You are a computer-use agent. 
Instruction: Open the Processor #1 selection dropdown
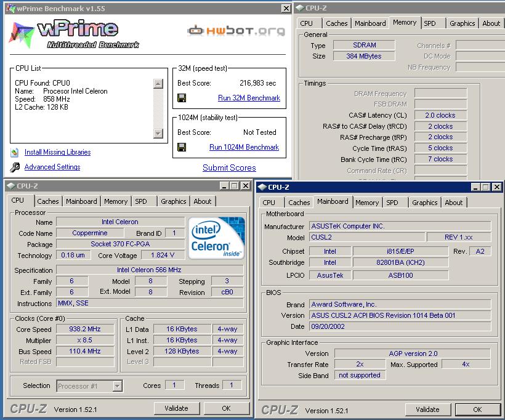pos(117,386)
